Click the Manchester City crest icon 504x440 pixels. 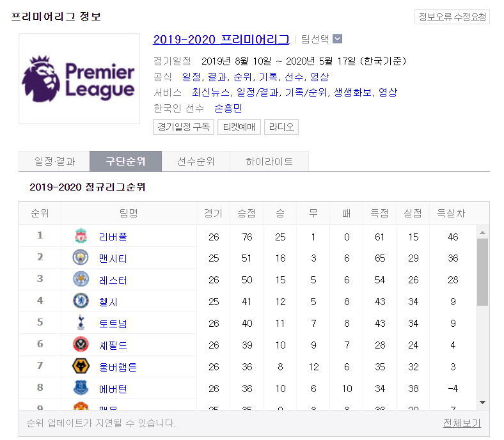pos(81,257)
